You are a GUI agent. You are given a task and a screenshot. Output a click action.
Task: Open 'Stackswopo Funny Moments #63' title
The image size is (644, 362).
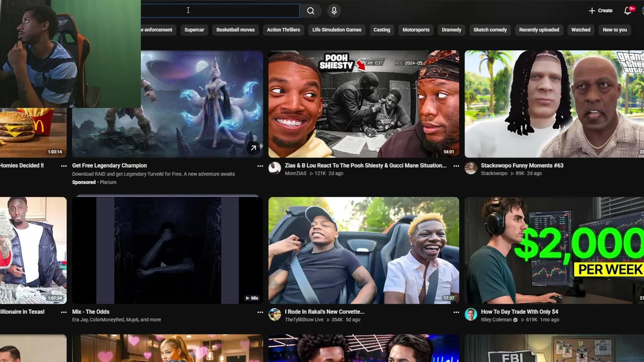coord(522,165)
